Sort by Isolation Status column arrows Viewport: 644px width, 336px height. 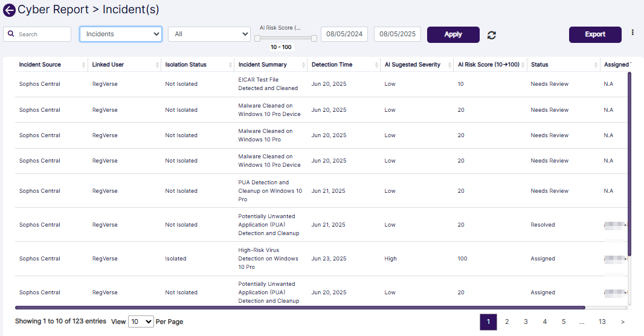(230, 65)
